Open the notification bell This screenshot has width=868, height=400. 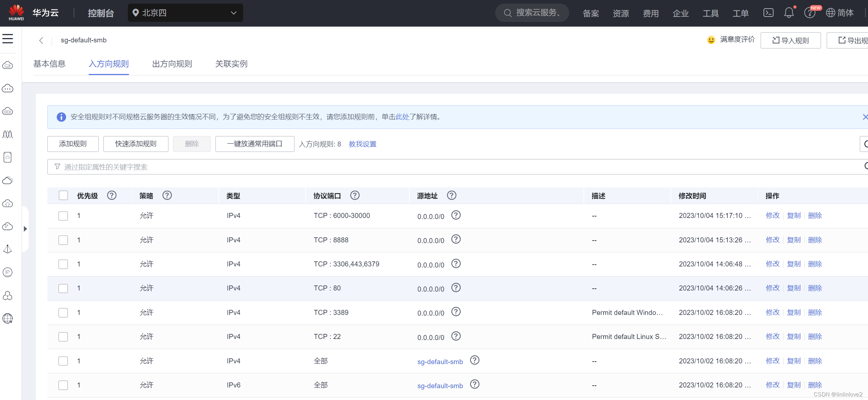(x=789, y=13)
